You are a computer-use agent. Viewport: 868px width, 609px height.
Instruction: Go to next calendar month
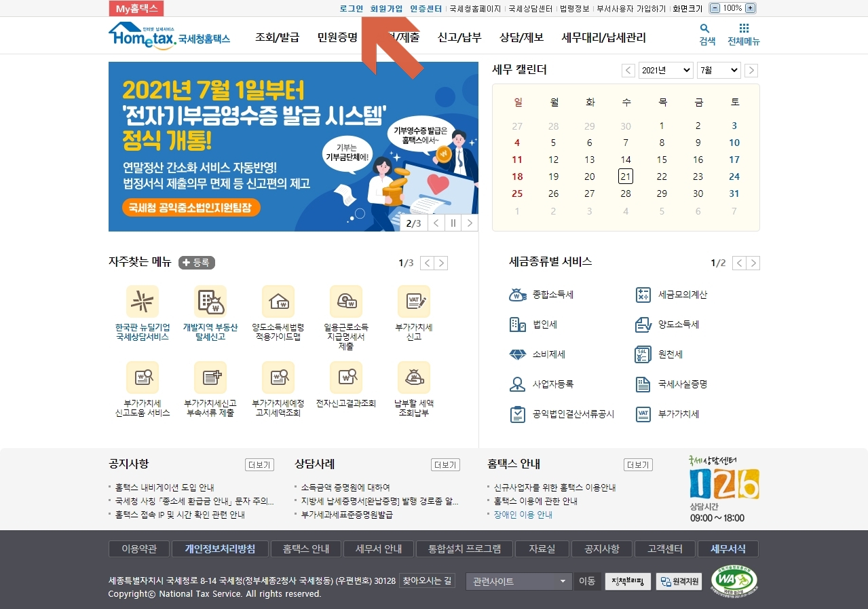[751, 71]
